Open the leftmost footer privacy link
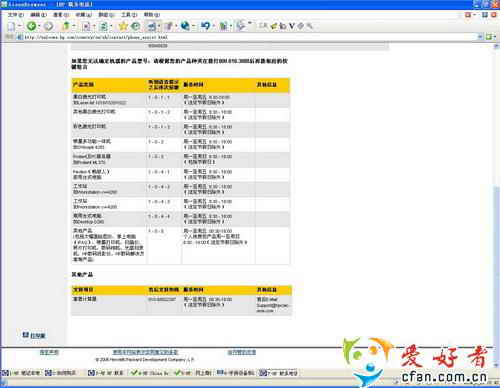The height and width of the screenshot is (388, 500). [x=49, y=352]
